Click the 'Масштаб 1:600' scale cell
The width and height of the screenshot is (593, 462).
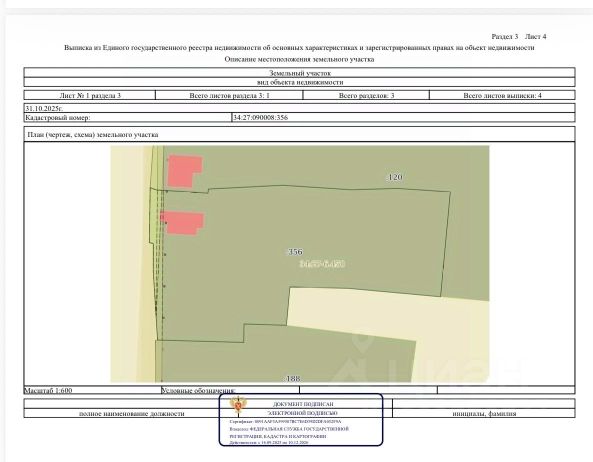click(92, 390)
